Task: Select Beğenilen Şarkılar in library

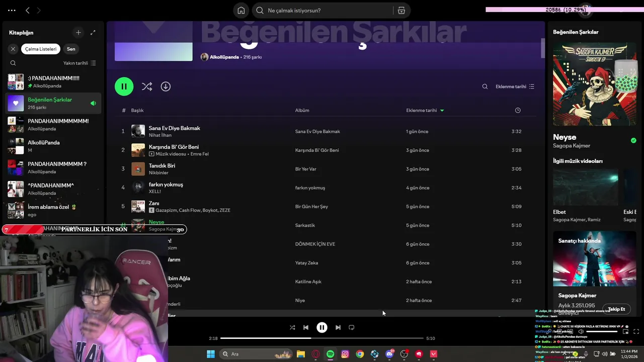Action: pos(54,104)
